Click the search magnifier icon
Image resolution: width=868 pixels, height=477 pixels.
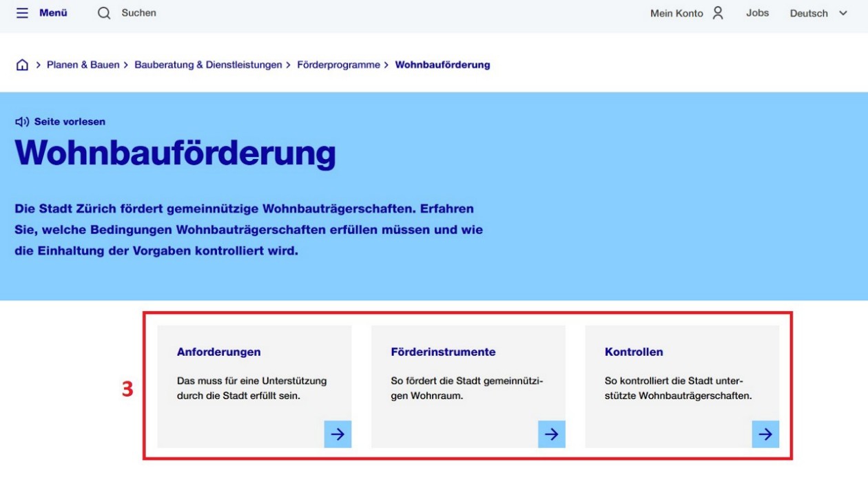(104, 13)
